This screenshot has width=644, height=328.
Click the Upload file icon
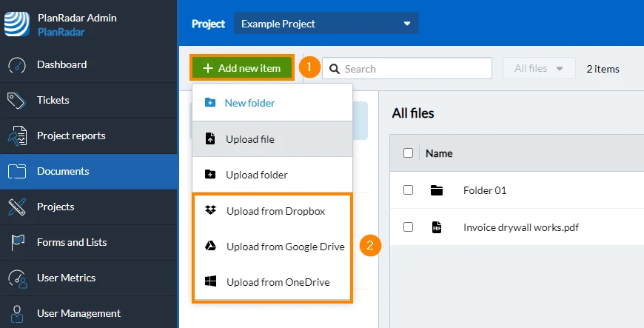coord(210,138)
